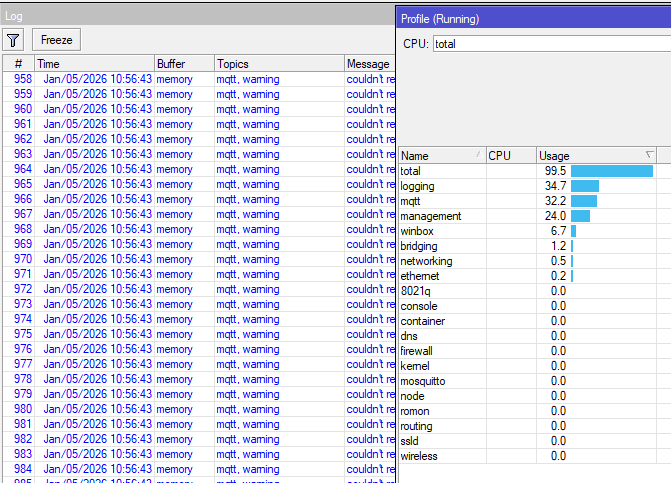Click the message cell of log row 972
The width and height of the screenshot is (671, 483).
[371, 289]
